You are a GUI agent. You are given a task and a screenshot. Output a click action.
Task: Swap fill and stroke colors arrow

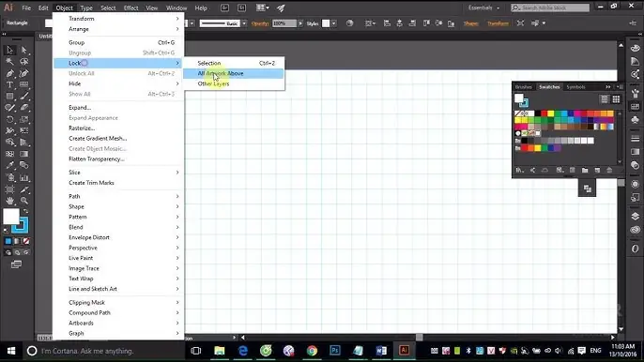pyautogui.click(x=26, y=211)
